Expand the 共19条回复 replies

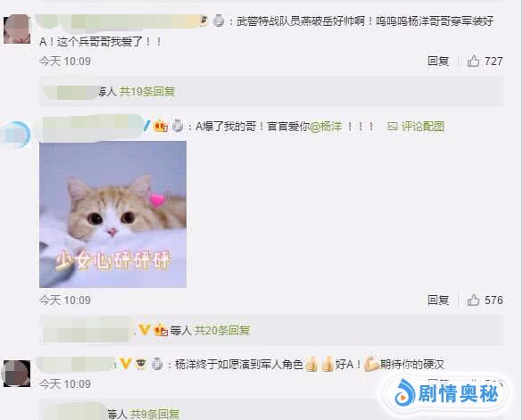[147, 91]
